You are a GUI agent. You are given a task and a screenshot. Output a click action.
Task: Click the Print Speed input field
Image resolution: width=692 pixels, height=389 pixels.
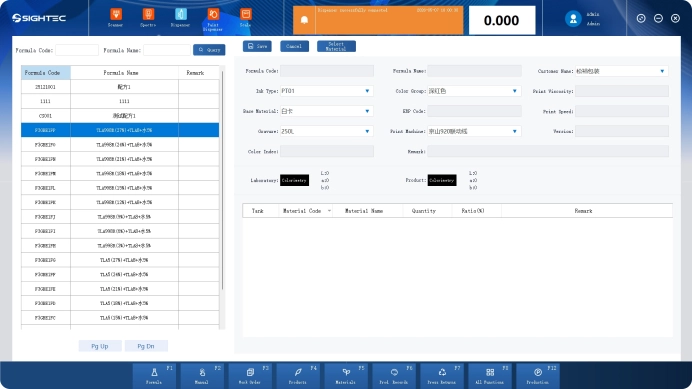[x=622, y=111]
